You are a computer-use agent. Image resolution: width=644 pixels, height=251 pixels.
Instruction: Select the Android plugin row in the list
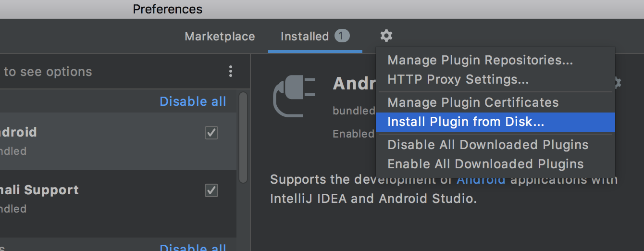pyautogui.click(x=96, y=141)
